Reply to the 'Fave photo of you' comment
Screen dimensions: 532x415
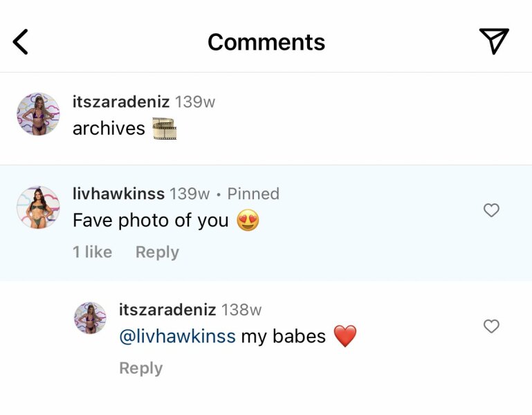[x=157, y=252]
